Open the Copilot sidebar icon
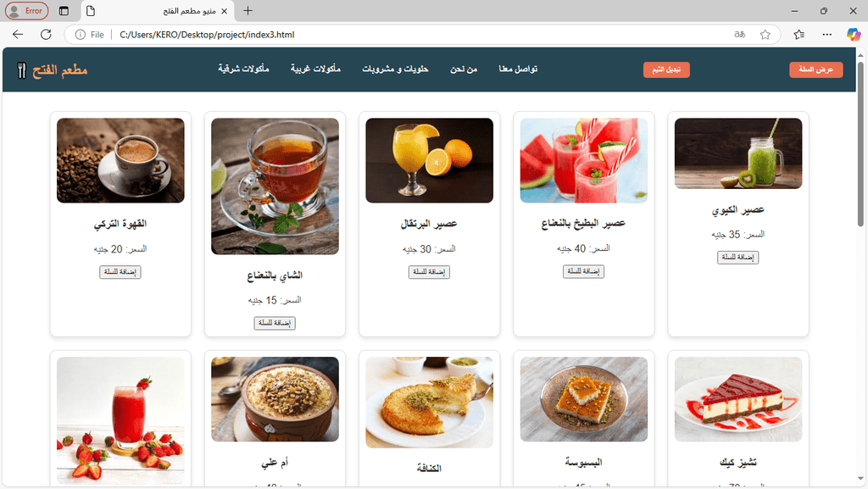 click(854, 34)
